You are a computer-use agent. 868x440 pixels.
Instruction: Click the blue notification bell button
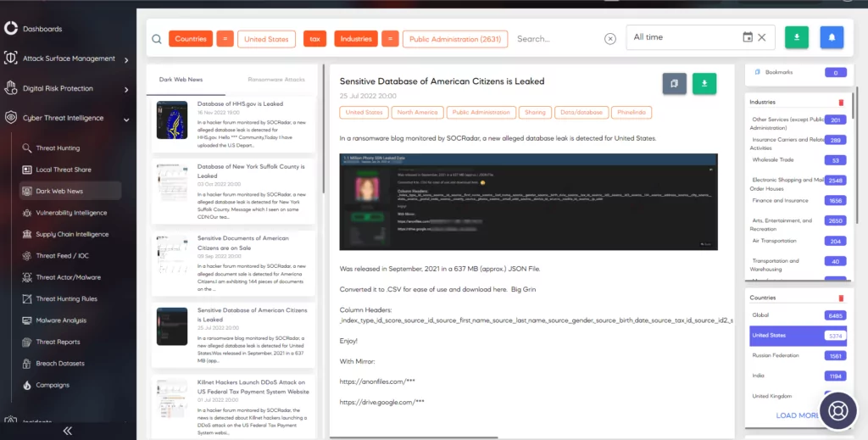click(832, 37)
